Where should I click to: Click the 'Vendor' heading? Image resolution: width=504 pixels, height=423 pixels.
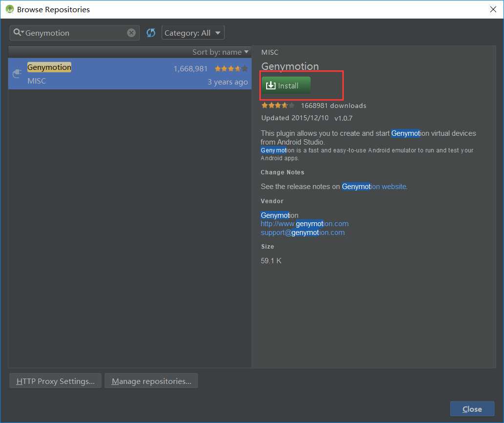(272, 201)
